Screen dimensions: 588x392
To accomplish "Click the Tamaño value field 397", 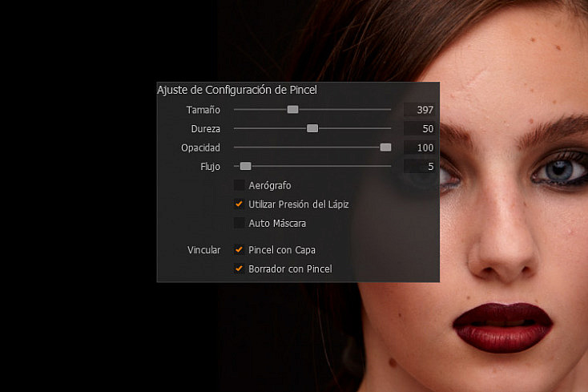I will coord(419,110).
